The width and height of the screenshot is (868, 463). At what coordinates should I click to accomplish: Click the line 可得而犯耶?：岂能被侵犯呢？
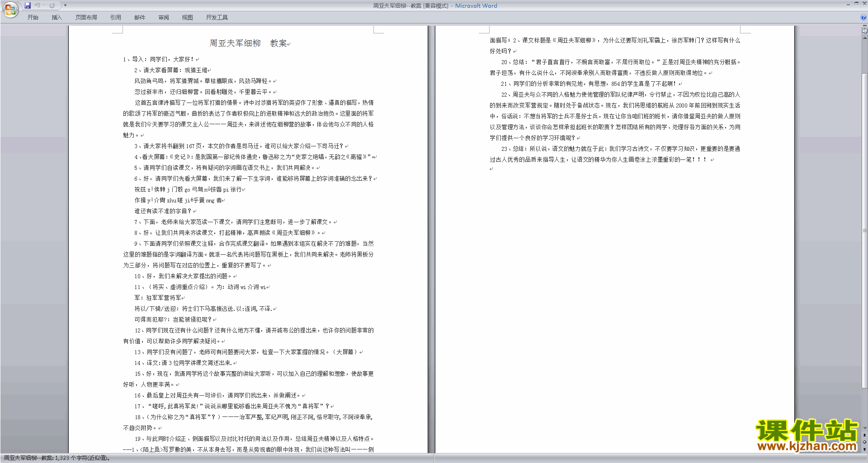coord(173,319)
